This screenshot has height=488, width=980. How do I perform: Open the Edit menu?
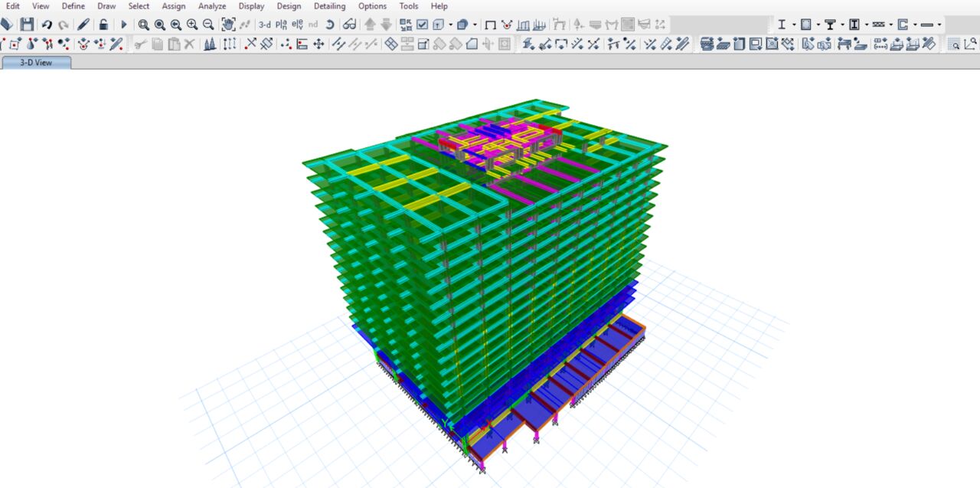point(13,6)
